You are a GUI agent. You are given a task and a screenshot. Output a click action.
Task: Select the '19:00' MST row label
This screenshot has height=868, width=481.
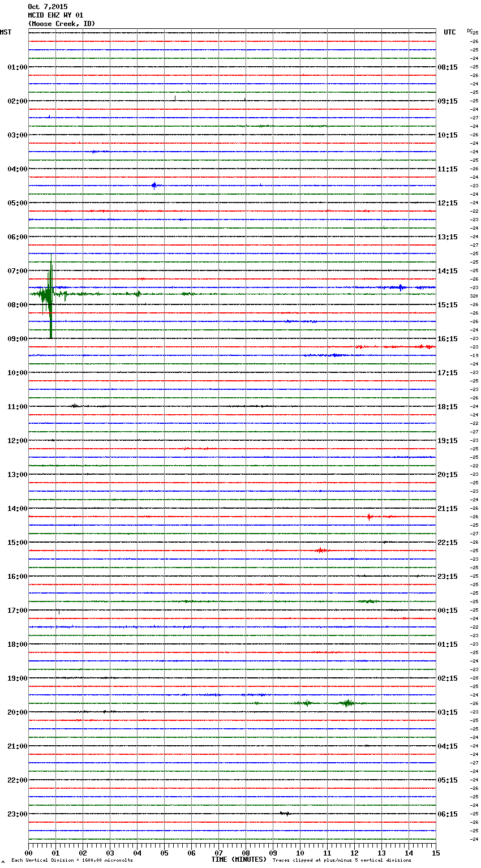[18, 678]
